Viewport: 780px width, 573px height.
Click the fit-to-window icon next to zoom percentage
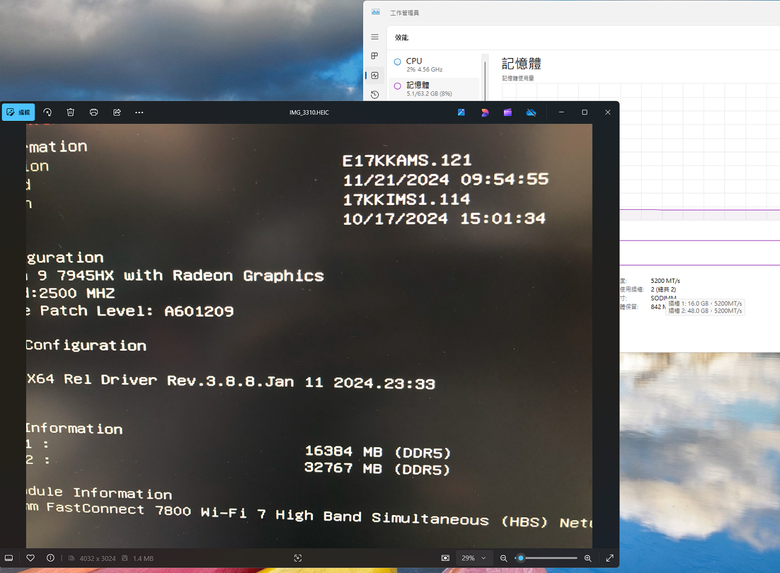445,558
